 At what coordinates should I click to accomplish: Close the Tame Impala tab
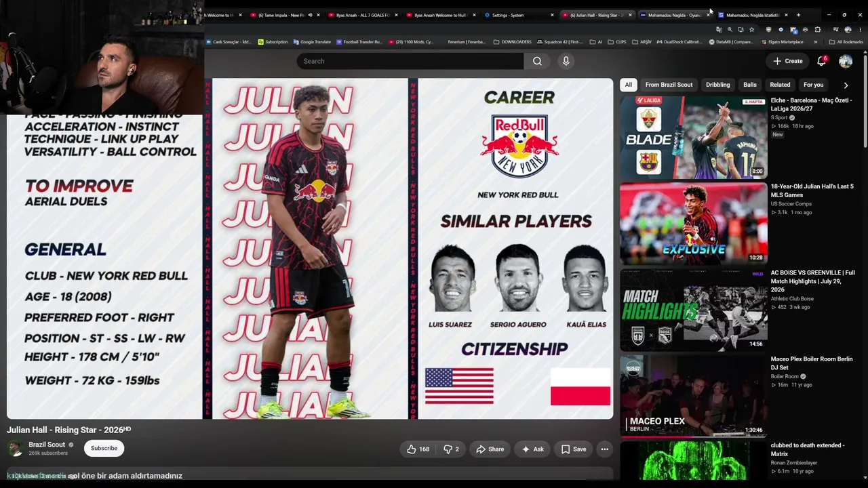(x=318, y=15)
